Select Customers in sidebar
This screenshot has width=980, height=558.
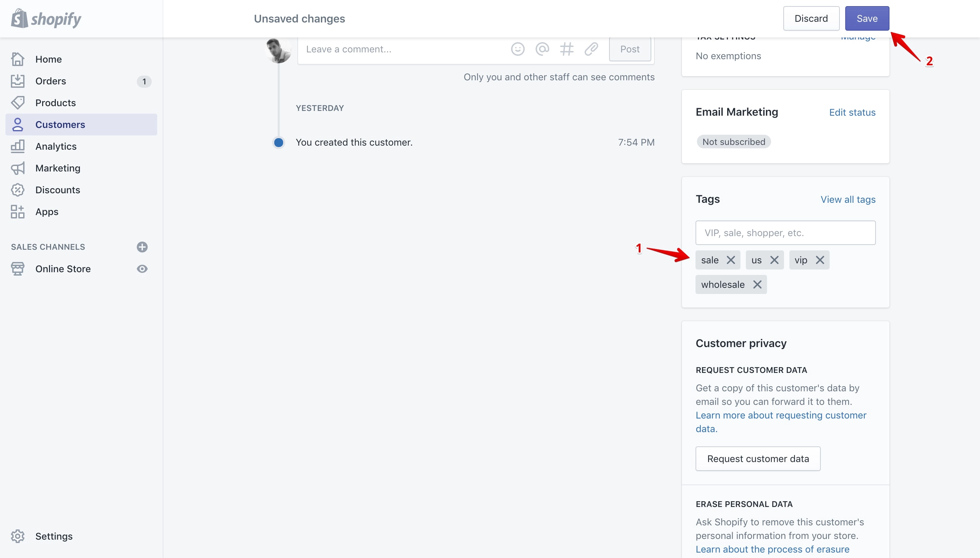pyautogui.click(x=81, y=125)
